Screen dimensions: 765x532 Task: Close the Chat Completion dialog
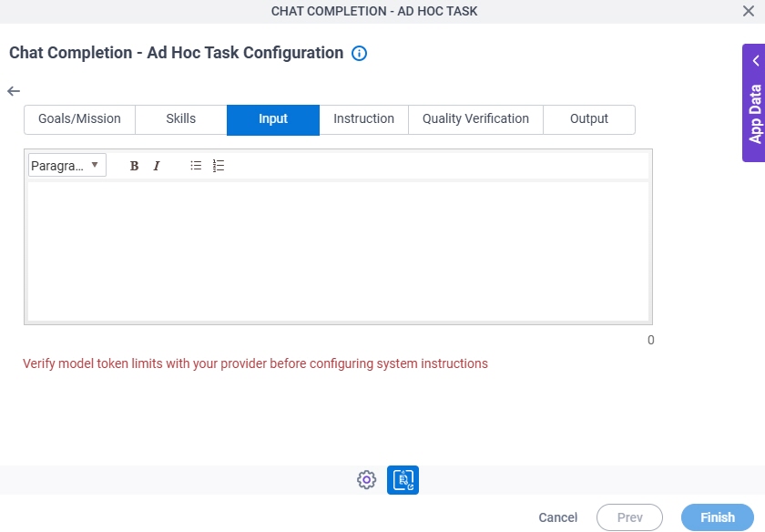coord(749,11)
